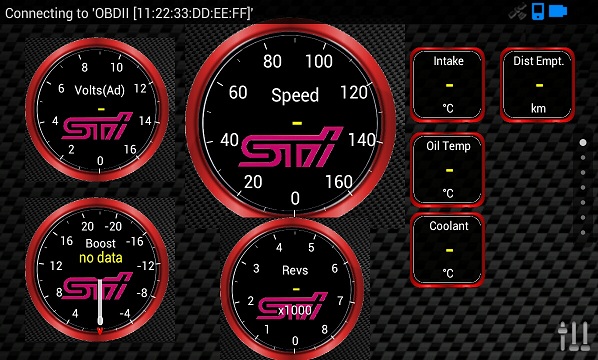The image size is (598, 360).
Task: Tap the 160 mark on Speed gauge
Action: pos(339,182)
